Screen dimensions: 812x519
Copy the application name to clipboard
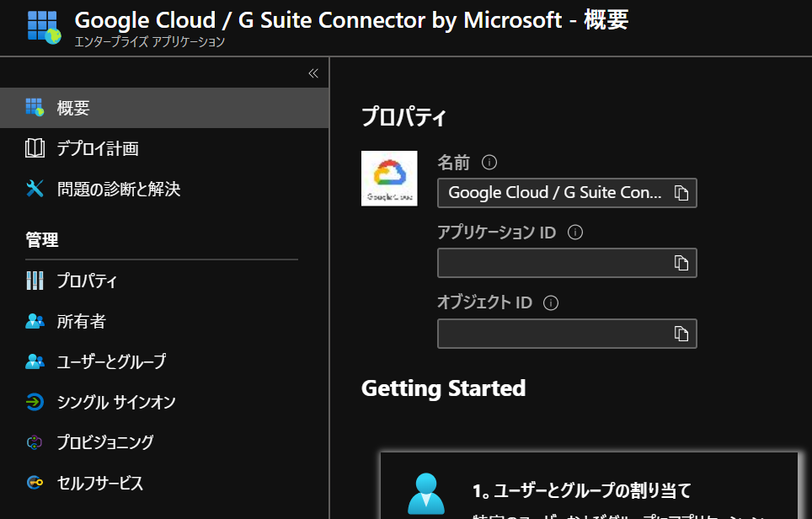pyautogui.click(x=681, y=193)
